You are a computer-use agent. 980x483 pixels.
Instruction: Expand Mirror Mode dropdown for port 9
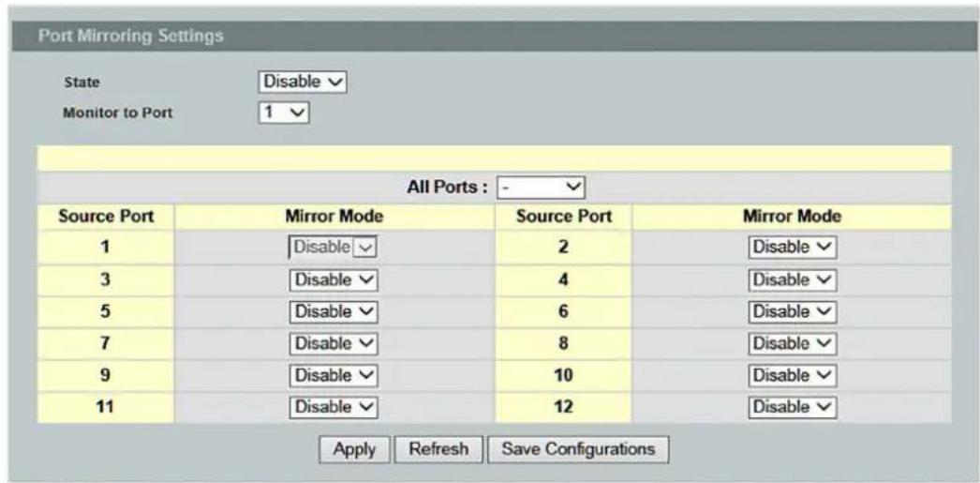(334, 375)
